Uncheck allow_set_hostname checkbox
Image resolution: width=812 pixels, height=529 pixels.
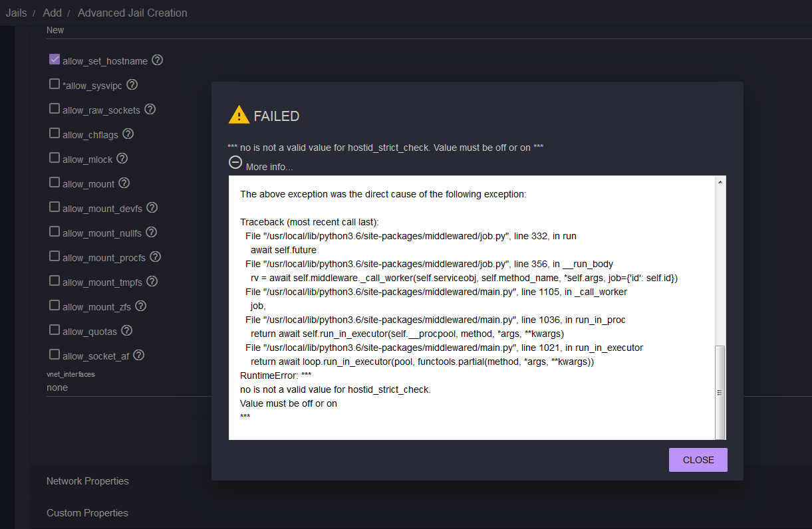pyautogui.click(x=55, y=60)
